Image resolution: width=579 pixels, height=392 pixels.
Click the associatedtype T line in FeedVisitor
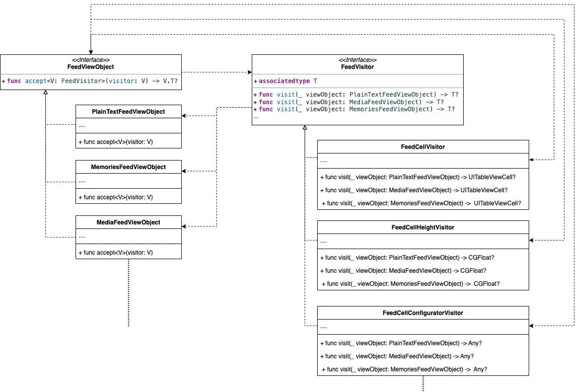(x=289, y=81)
